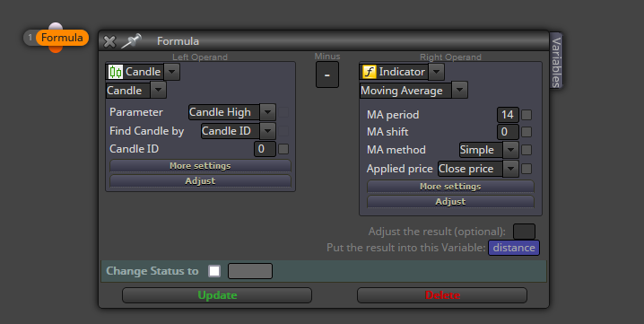
Task: Click the Adjust the result field
Action: click(x=524, y=232)
